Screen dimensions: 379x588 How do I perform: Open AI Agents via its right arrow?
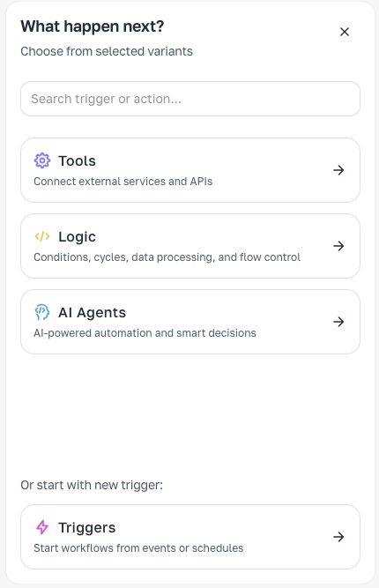[x=338, y=322]
